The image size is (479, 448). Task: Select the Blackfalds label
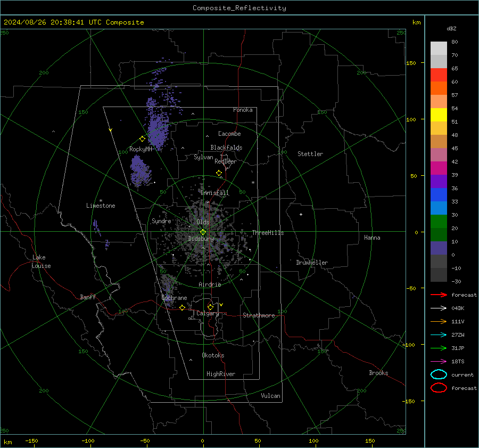click(x=226, y=148)
